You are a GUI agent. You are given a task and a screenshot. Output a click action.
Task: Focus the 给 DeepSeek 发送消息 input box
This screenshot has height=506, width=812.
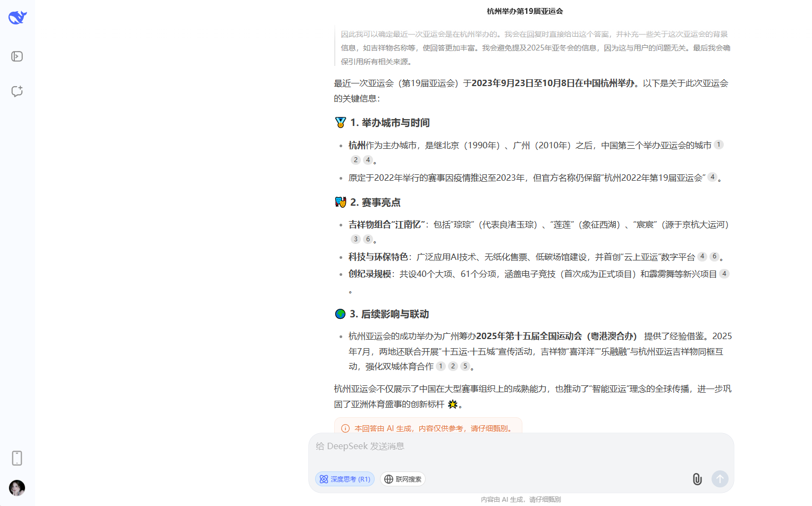tap(521, 446)
